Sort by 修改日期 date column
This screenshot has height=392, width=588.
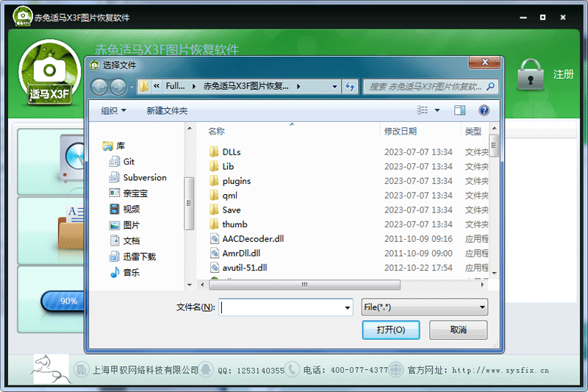tap(401, 132)
